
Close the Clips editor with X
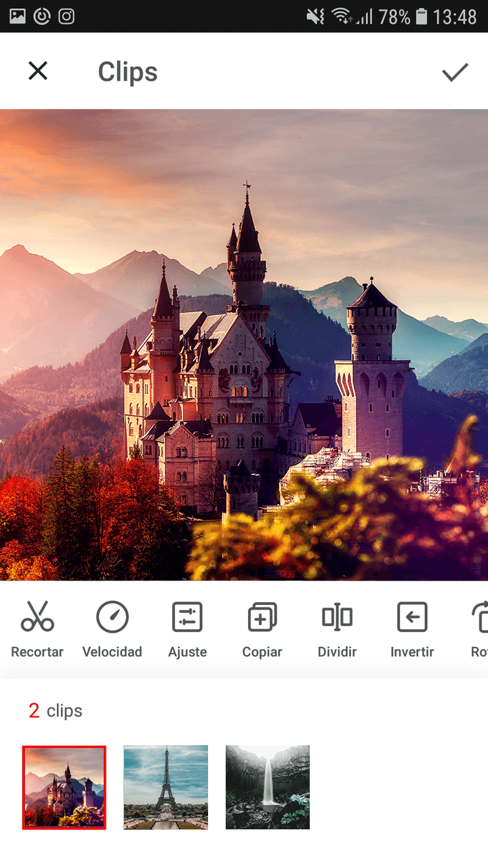[x=38, y=71]
